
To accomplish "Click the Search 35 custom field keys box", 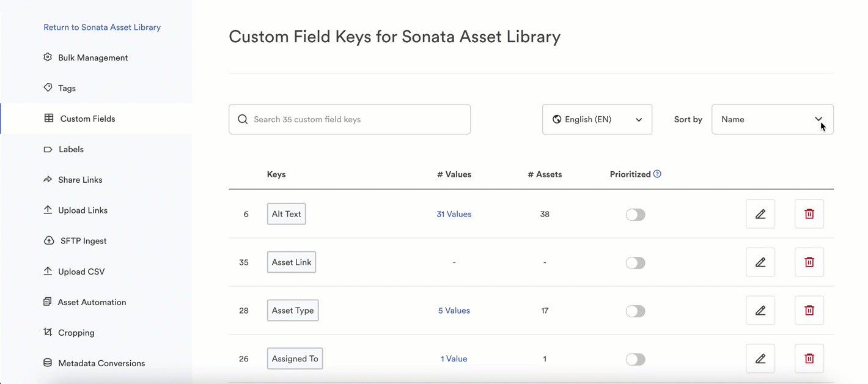I will pyautogui.click(x=350, y=119).
